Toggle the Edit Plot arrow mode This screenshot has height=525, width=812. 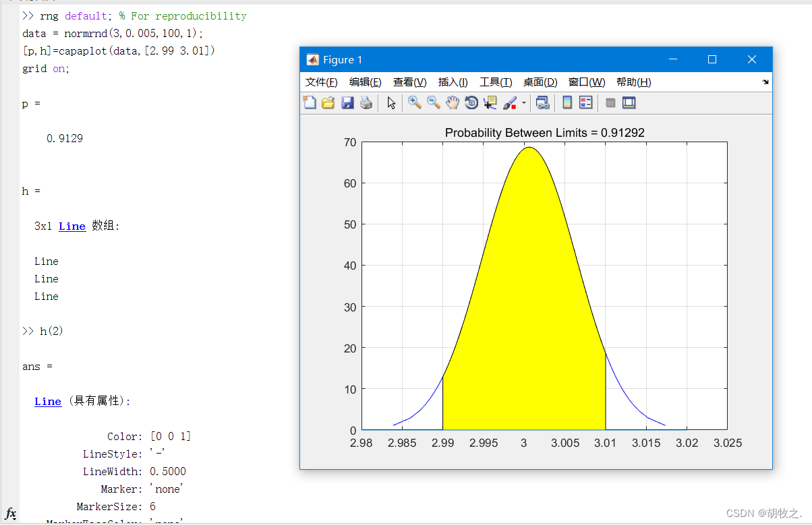390,102
